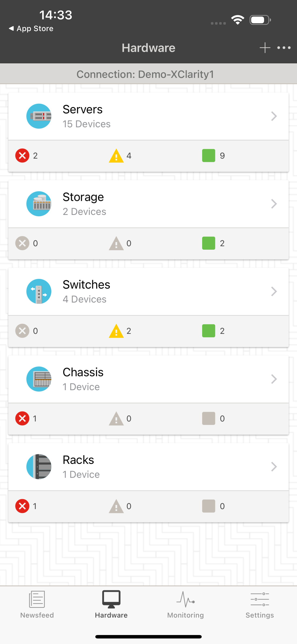Tap the Chassis critical error status icon

tap(22, 418)
